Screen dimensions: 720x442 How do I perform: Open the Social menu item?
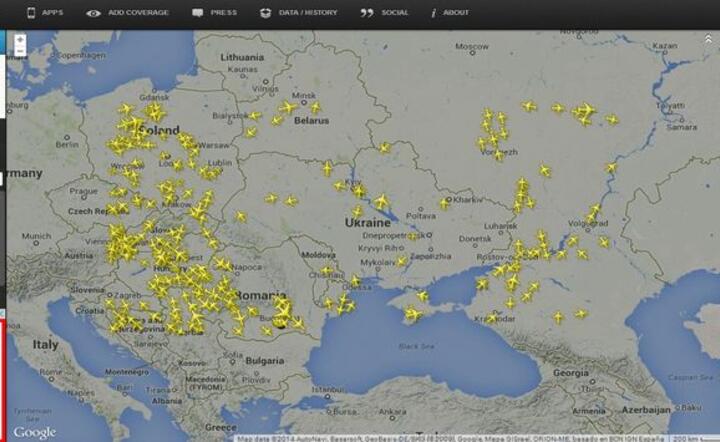pos(384,12)
